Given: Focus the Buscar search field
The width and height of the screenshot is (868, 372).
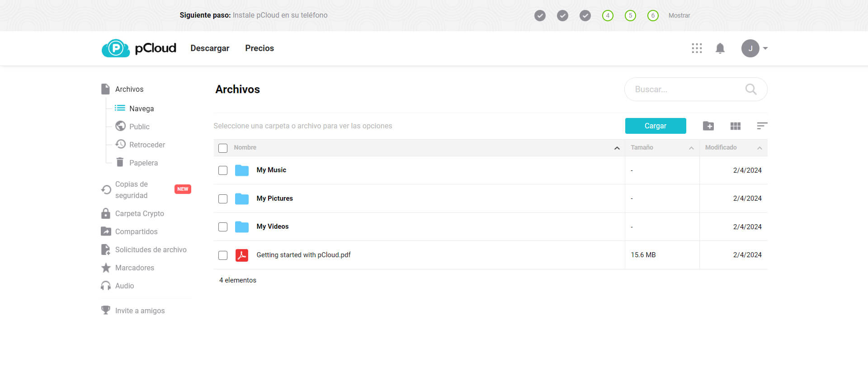Looking at the screenshot, I should pos(695,89).
